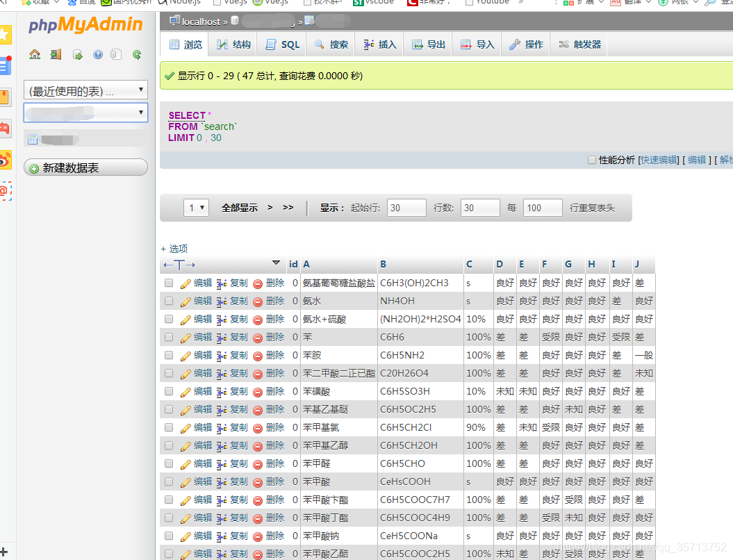Tick the checkbox for 苯甲醛 row

point(169,463)
